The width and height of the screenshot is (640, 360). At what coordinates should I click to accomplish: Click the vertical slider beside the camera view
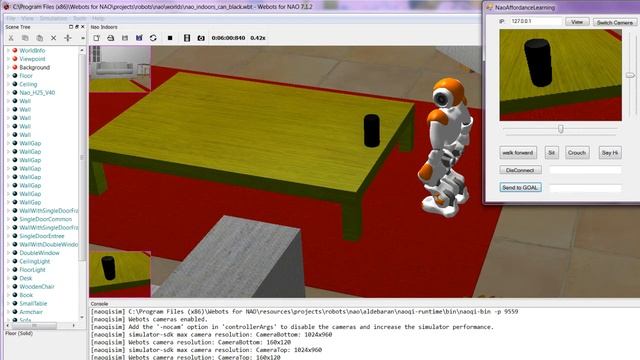(x=630, y=75)
